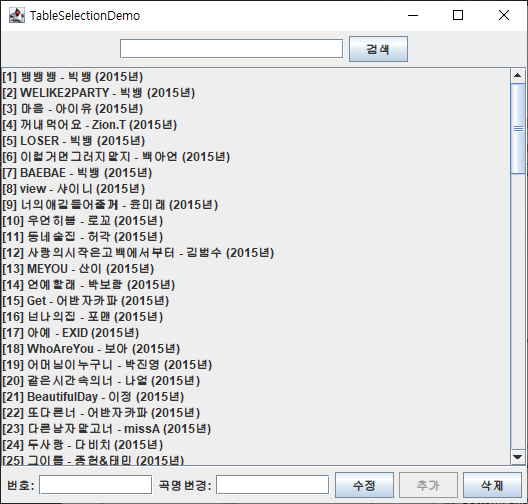Screen dimensions: 528x504
Task: Focus the search text field at top
Action: (x=231, y=49)
